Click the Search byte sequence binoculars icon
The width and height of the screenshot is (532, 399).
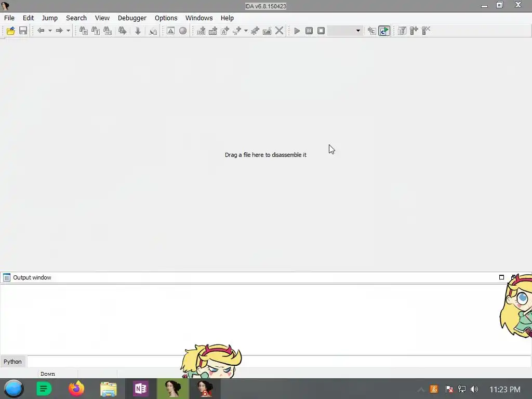coord(108,31)
